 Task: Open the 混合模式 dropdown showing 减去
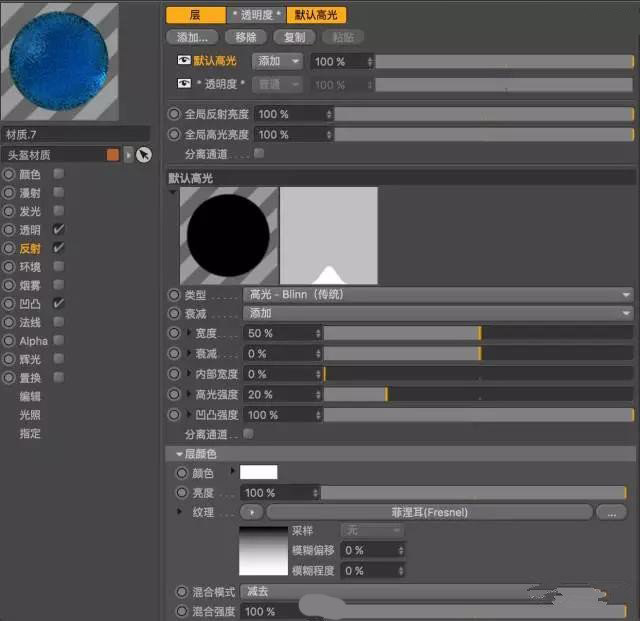pyautogui.click(x=433, y=591)
